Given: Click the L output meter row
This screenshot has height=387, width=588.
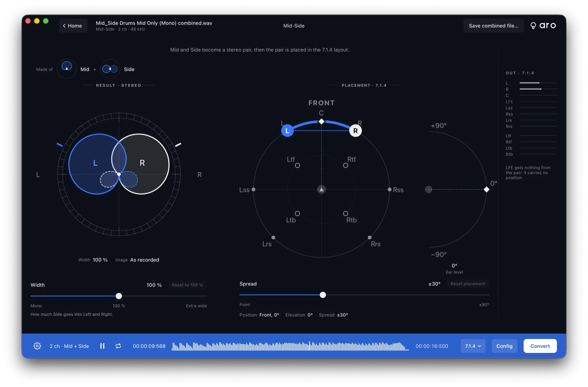Looking at the screenshot, I should click(x=531, y=83).
